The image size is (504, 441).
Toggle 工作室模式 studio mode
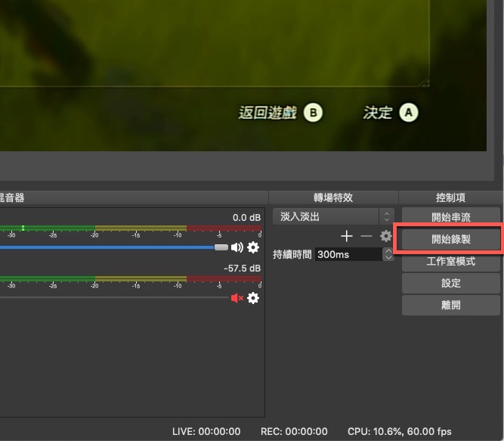tap(450, 261)
